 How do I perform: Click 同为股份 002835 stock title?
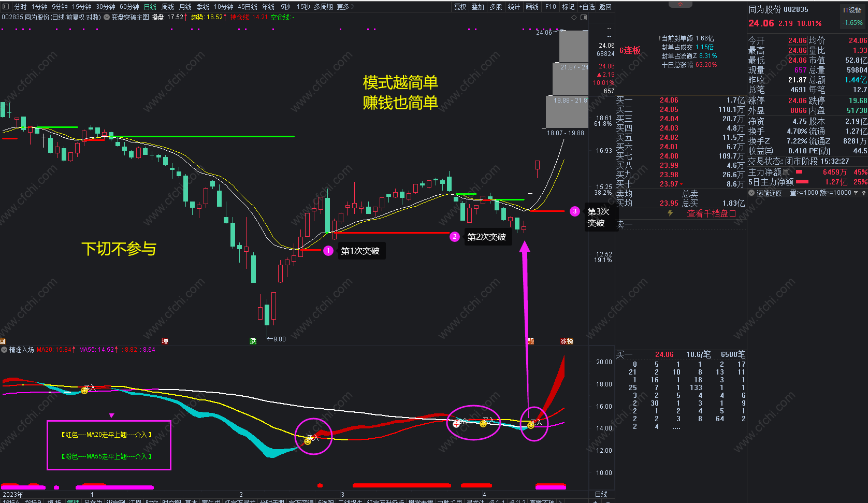click(x=778, y=9)
